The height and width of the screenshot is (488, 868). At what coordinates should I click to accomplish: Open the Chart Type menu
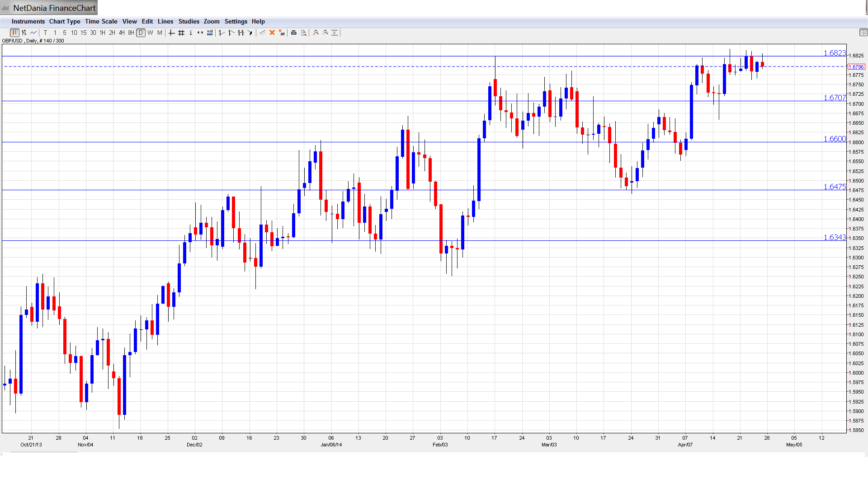[x=65, y=21]
